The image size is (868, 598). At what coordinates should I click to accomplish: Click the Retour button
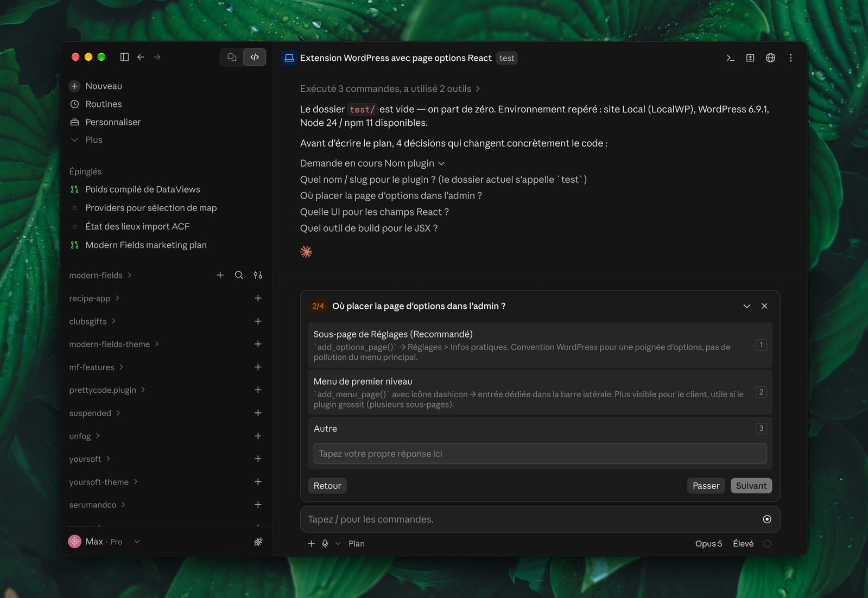pos(327,486)
